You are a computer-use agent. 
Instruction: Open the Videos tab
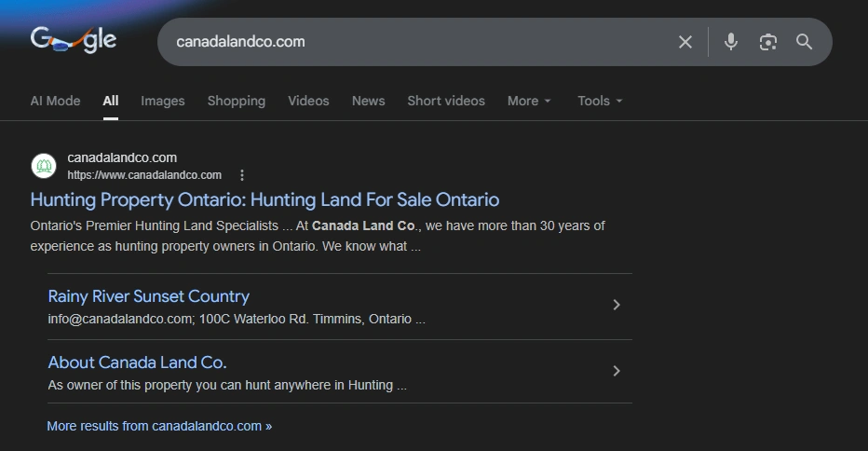pyautogui.click(x=308, y=101)
